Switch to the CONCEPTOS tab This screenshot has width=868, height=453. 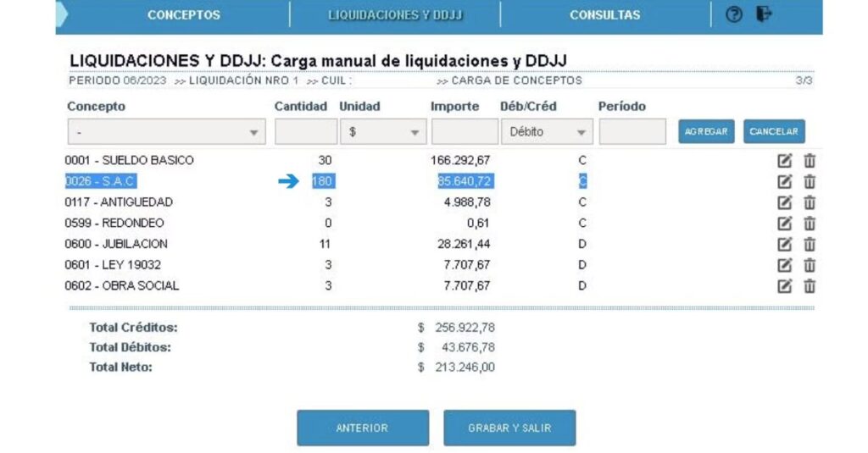(183, 15)
